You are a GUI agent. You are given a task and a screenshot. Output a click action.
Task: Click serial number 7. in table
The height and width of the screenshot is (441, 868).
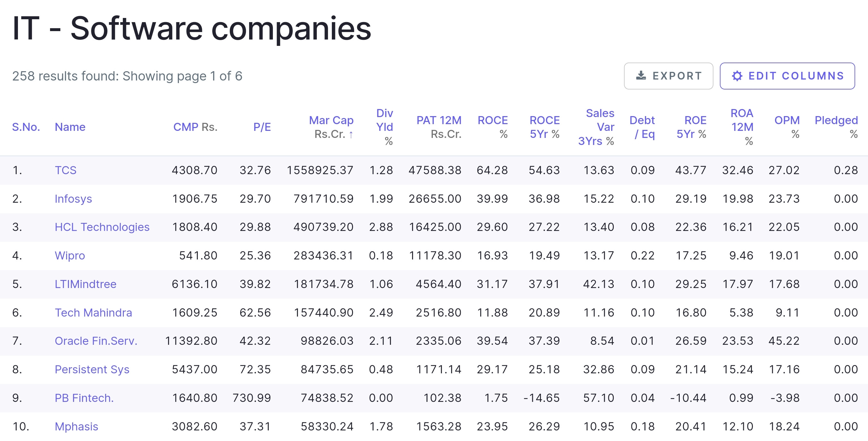click(x=17, y=341)
